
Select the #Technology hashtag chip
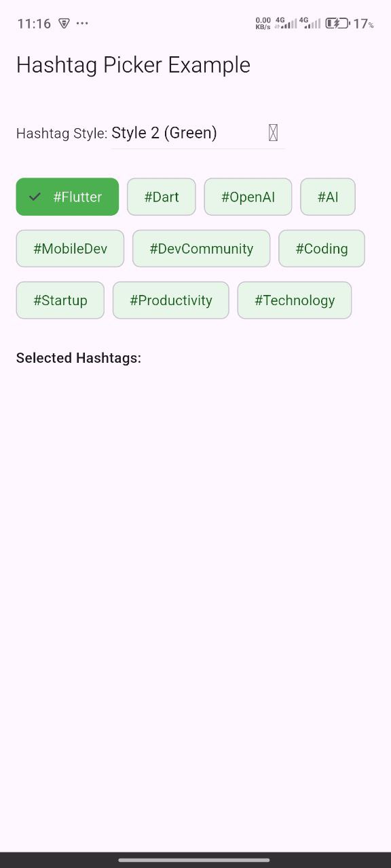[x=294, y=300]
